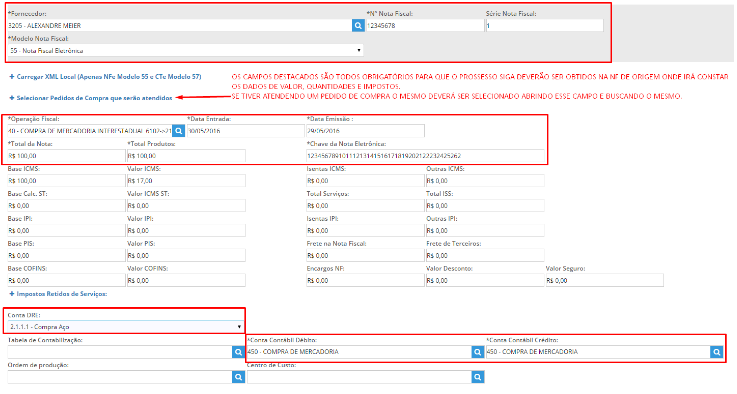Click the Base ICMS field
Viewport: 737px width, 394px height.
click(66, 181)
